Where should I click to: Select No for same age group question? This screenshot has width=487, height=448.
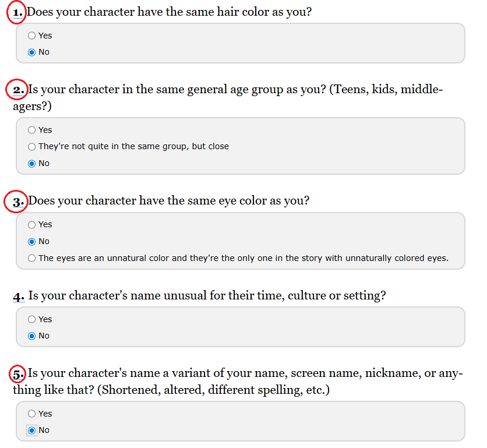click(x=31, y=163)
